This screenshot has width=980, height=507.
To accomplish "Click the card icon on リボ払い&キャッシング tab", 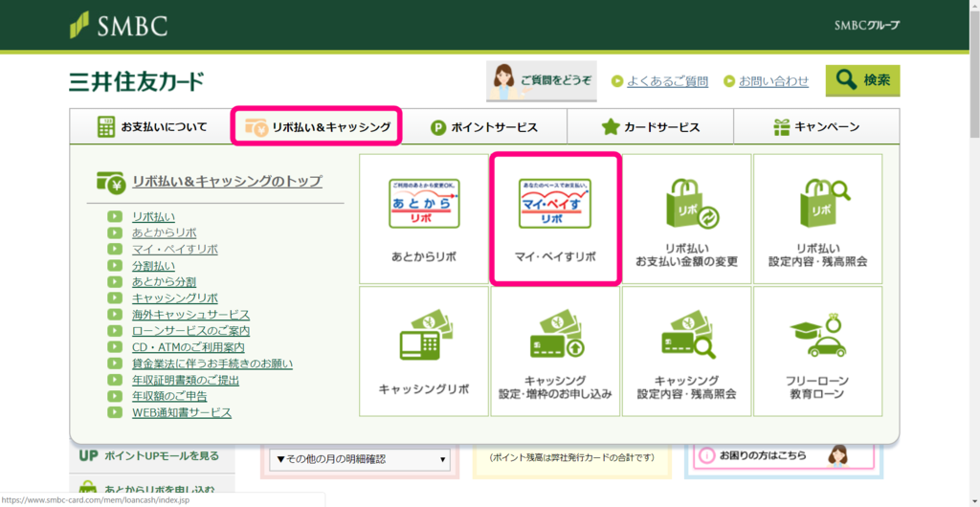I will [256, 126].
